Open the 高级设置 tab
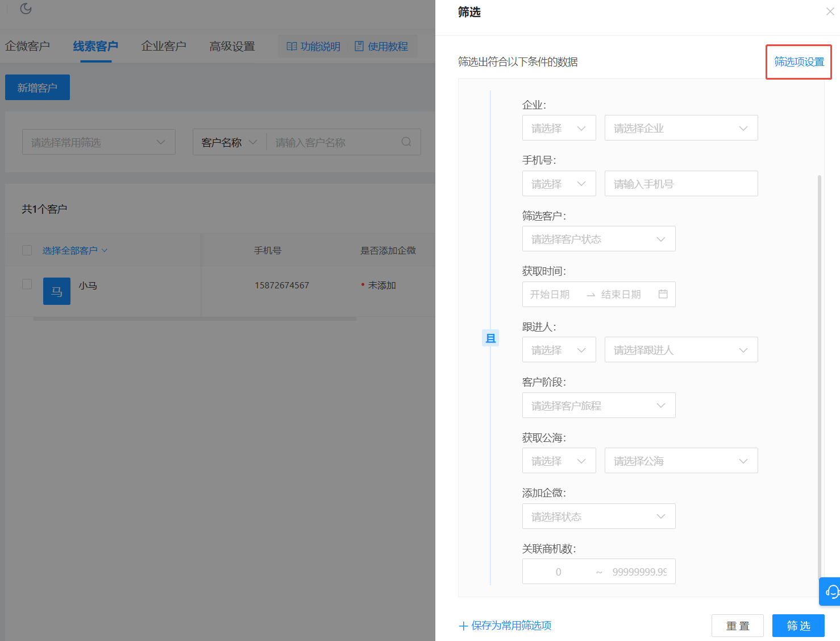The width and height of the screenshot is (840, 641). click(x=232, y=46)
